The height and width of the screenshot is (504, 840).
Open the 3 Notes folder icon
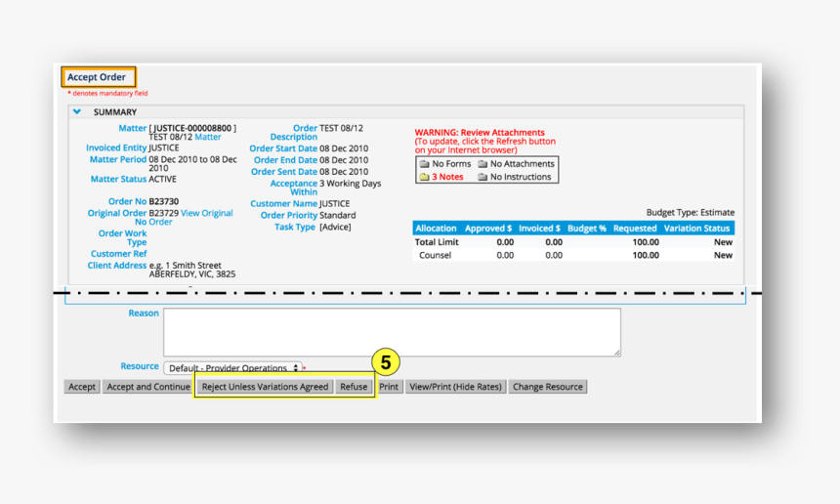pyautogui.click(x=424, y=177)
